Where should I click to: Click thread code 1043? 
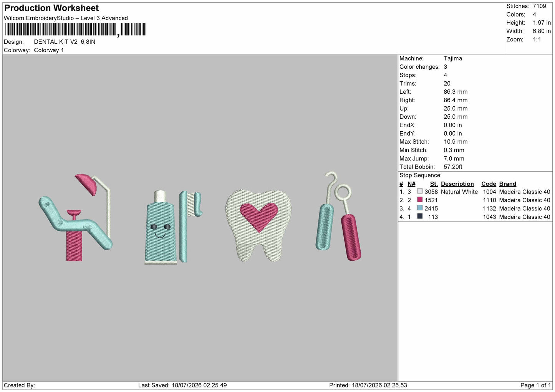tap(490, 217)
